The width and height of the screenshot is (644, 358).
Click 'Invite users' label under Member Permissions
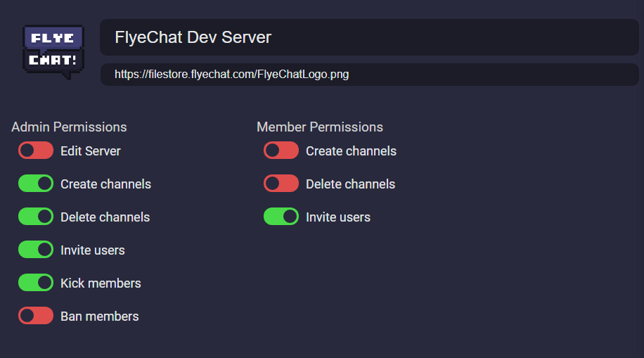pyautogui.click(x=338, y=217)
